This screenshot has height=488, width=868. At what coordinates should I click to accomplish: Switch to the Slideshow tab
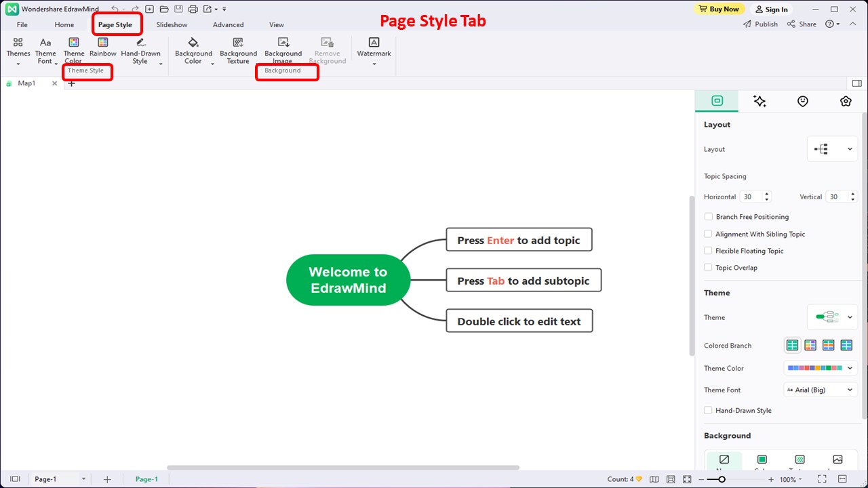(x=172, y=24)
